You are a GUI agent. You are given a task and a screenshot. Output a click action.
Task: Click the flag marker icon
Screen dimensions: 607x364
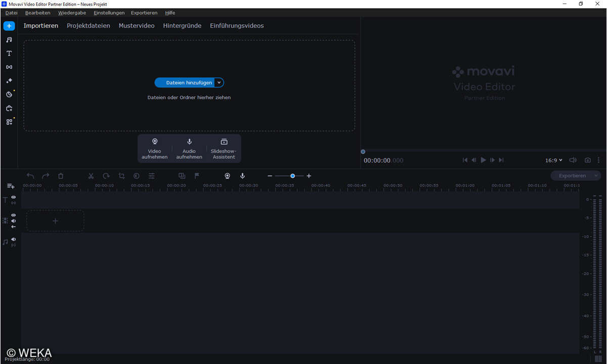pos(197,176)
